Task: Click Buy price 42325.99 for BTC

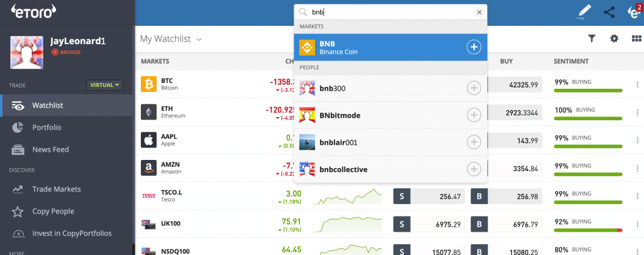Action: coord(515,84)
